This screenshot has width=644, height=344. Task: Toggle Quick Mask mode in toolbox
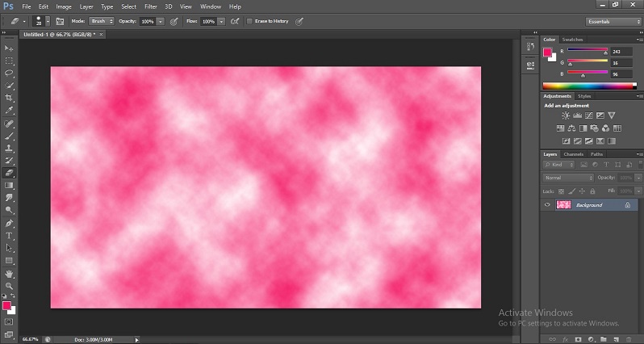coord(9,322)
